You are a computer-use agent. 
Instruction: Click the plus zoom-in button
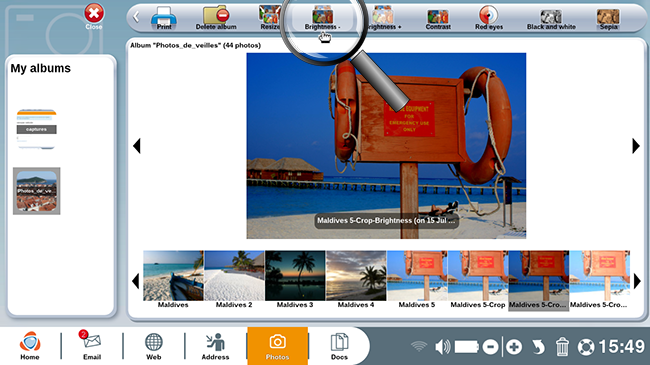(514, 347)
